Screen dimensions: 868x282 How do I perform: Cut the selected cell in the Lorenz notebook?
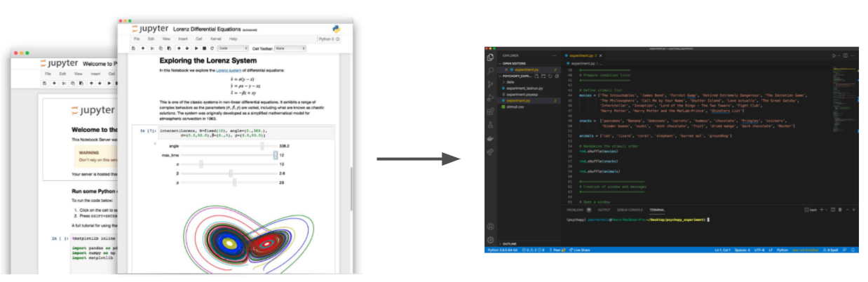coord(152,48)
